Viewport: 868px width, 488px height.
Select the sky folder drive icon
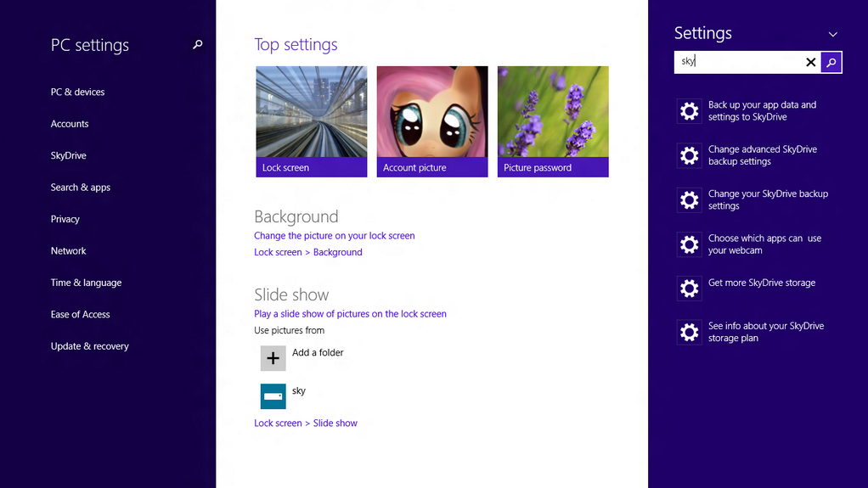click(273, 396)
